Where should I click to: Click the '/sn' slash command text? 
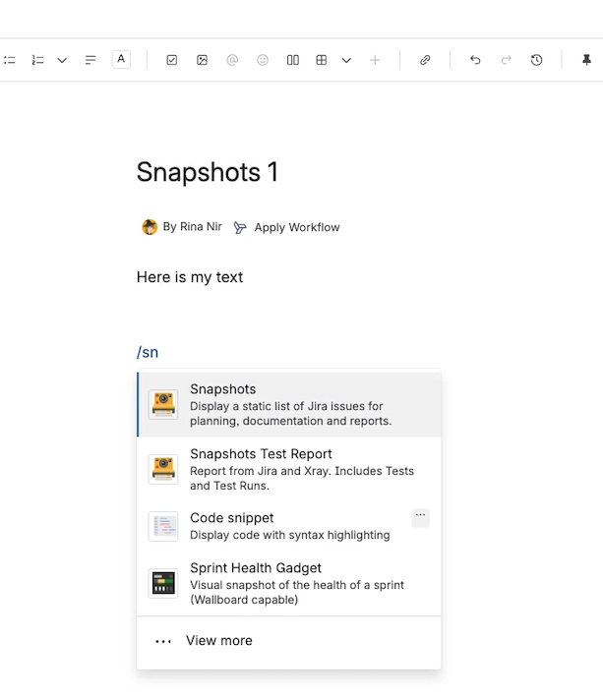148,352
